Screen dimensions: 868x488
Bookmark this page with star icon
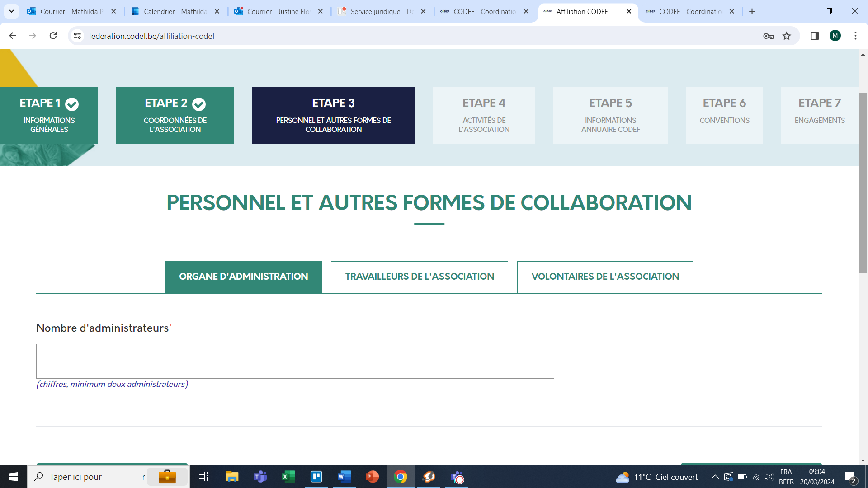pyautogui.click(x=787, y=36)
